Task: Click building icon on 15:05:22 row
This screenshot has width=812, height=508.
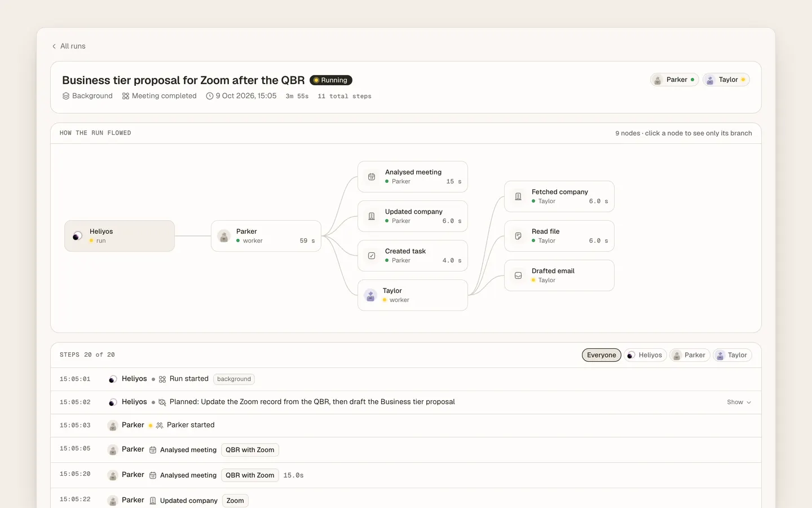Action: click(x=153, y=501)
